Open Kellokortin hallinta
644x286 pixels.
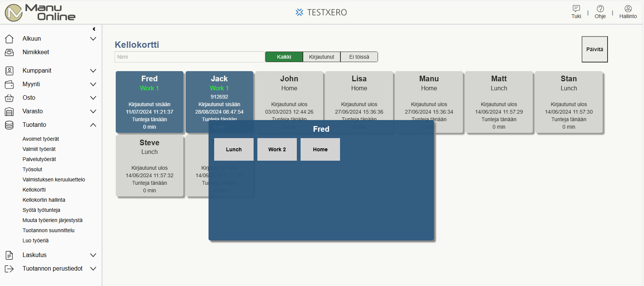tap(44, 200)
